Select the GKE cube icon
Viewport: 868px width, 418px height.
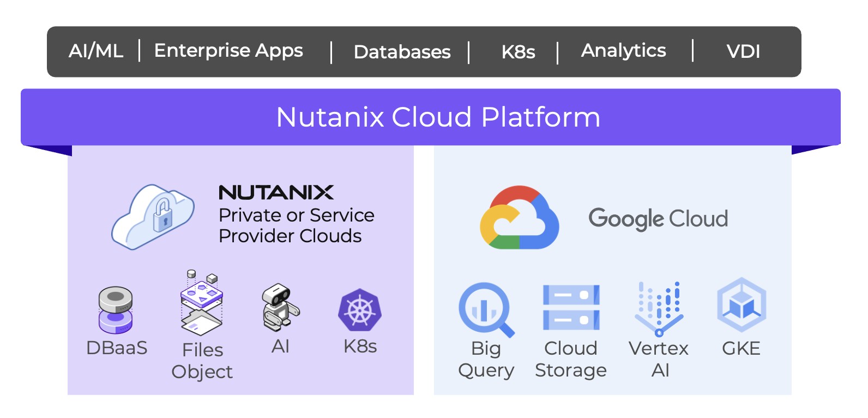[741, 306]
